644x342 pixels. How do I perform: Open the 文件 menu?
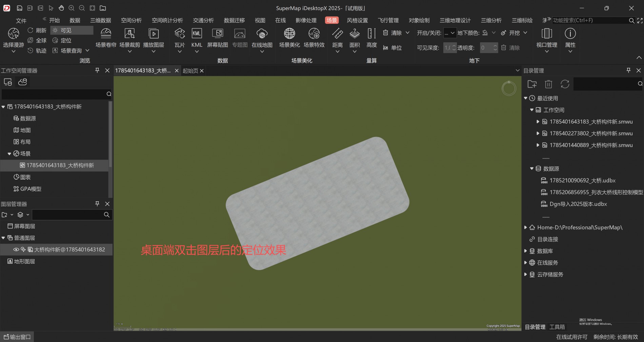(x=21, y=21)
